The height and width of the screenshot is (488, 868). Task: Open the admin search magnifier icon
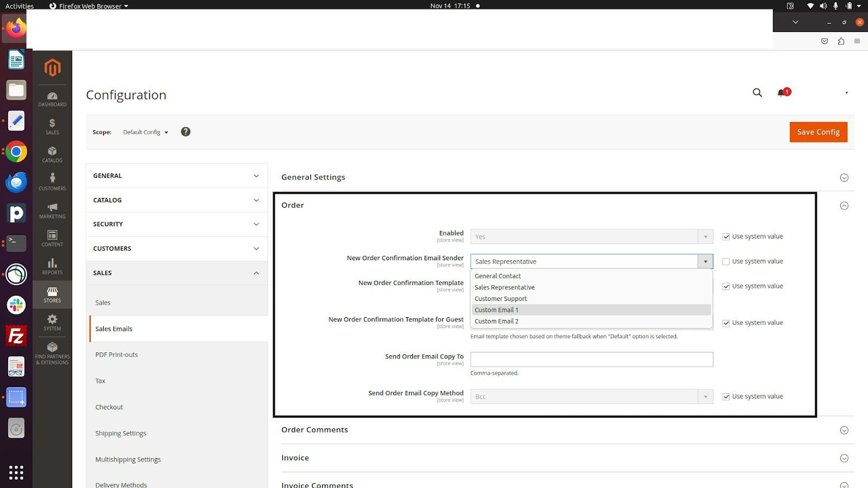(x=757, y=92)
